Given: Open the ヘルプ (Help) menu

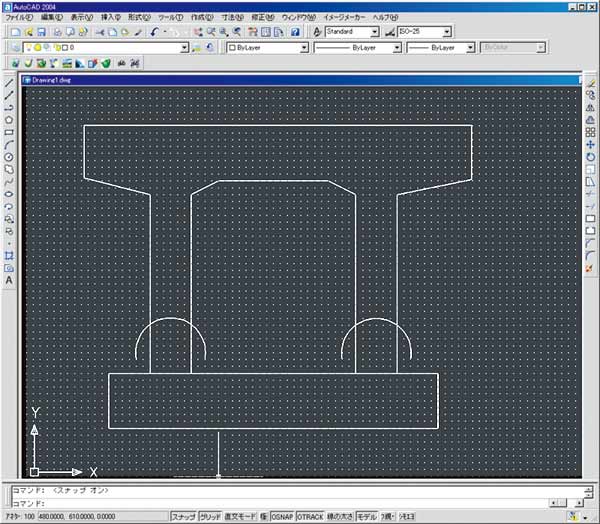Looking at the screenshot, I should (385, 18).
